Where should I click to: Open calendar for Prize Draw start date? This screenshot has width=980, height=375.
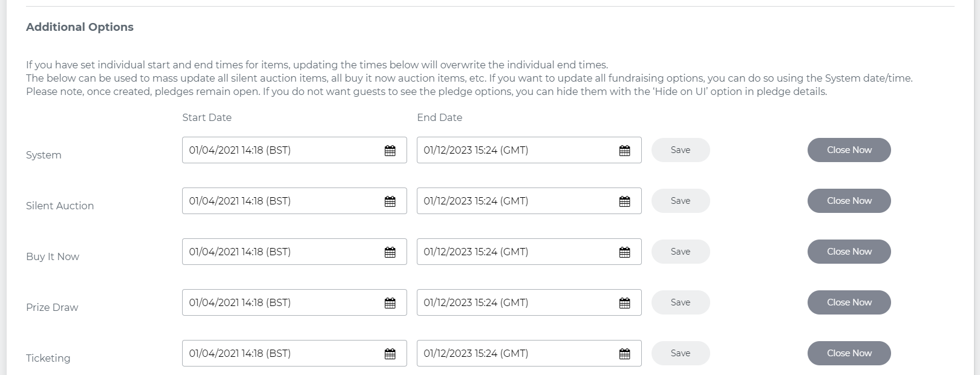[390, 303]
